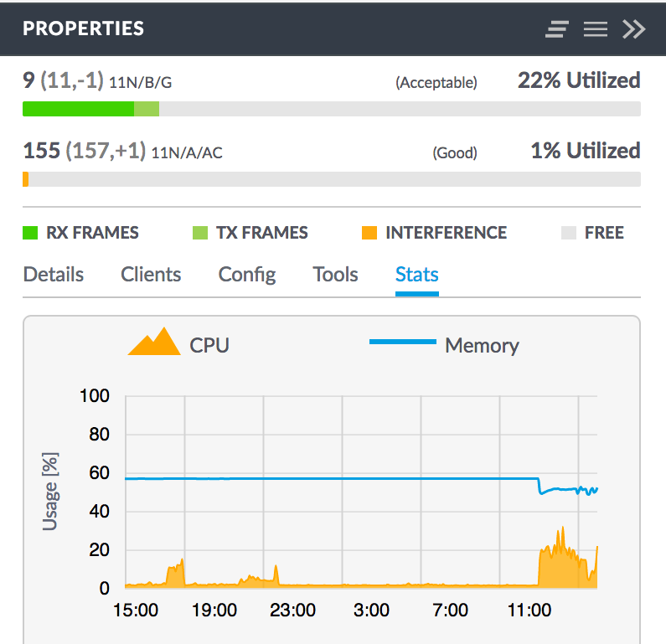The height and width of the screenshot is (644, 666).
Task: Click the 1% Utilized label
Action: [x=585, y=151]
